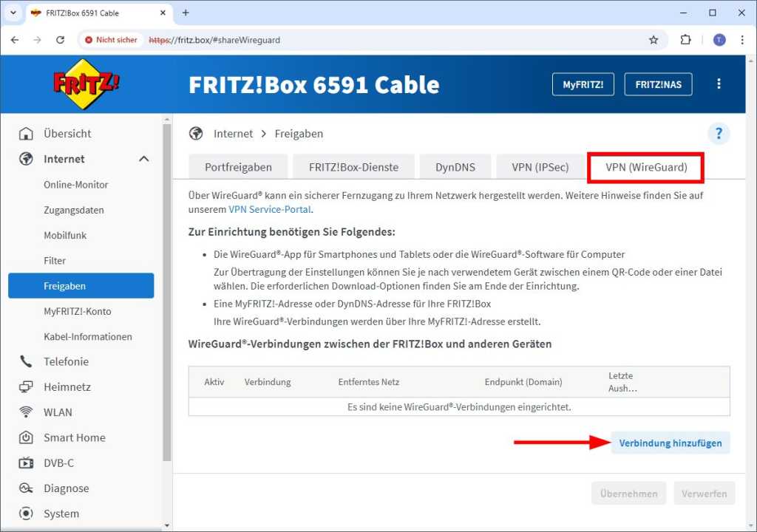Image resolution: width=757 pixels, height=532 pixels.
Task: Collapse the Internet menu chevron
Action: [144, 158]
